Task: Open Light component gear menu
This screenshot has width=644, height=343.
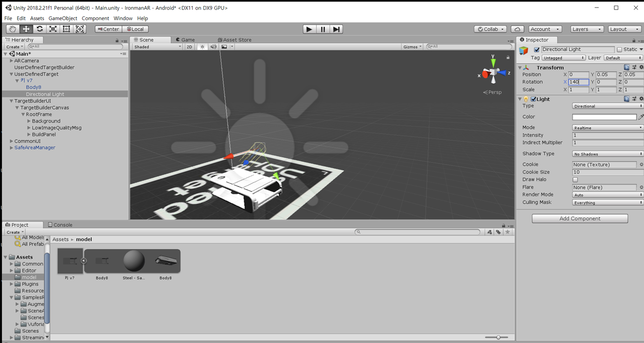Action: point(641,99)
